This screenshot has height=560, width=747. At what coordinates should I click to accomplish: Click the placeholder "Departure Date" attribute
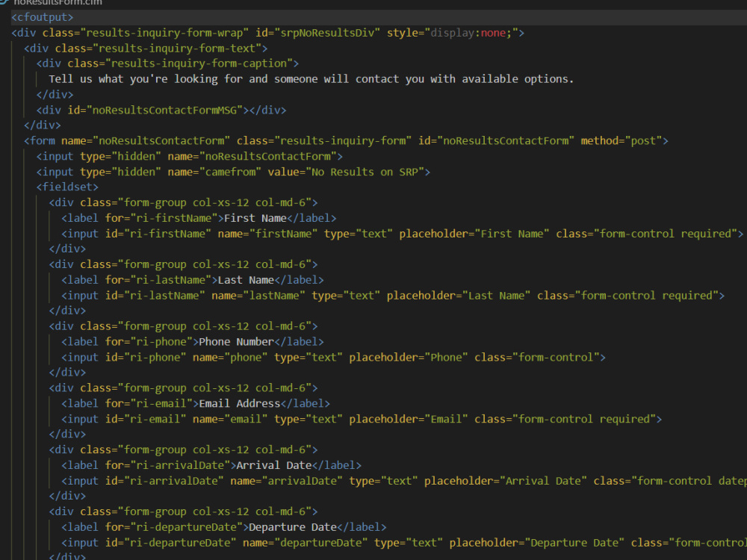tap(537, 543)
